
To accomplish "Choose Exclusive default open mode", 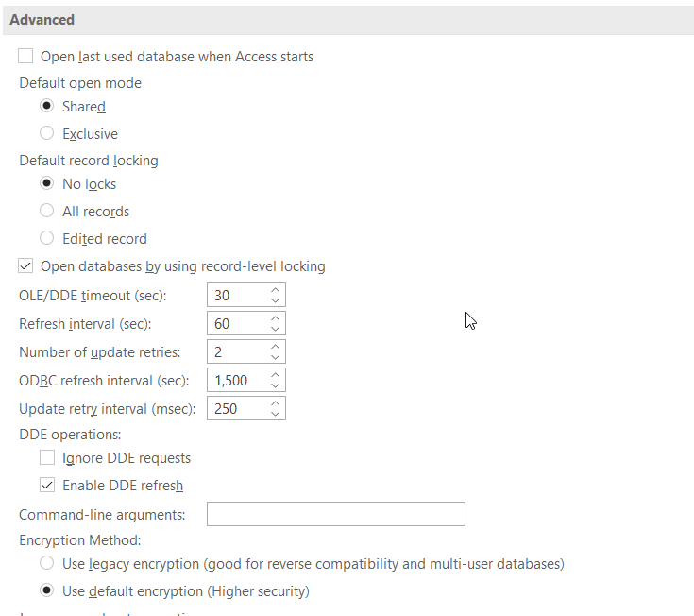I will (47, 134).
